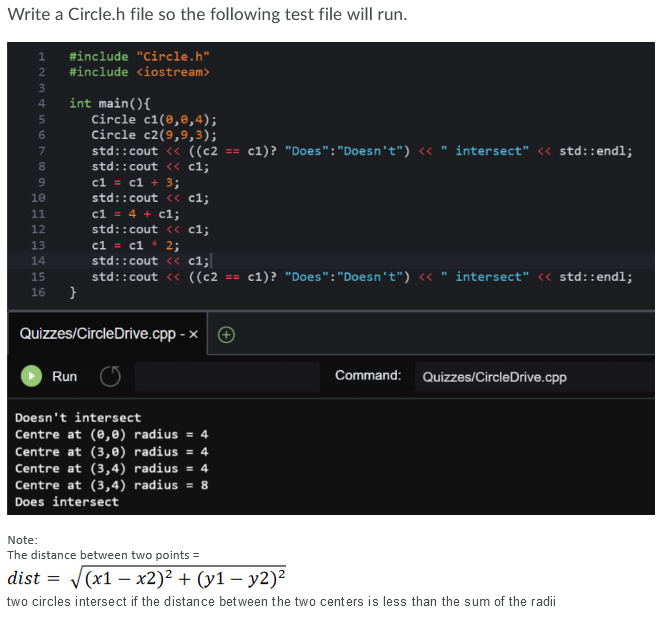Click the empty input field beside restart icon
670x626 pixels.
227,377
